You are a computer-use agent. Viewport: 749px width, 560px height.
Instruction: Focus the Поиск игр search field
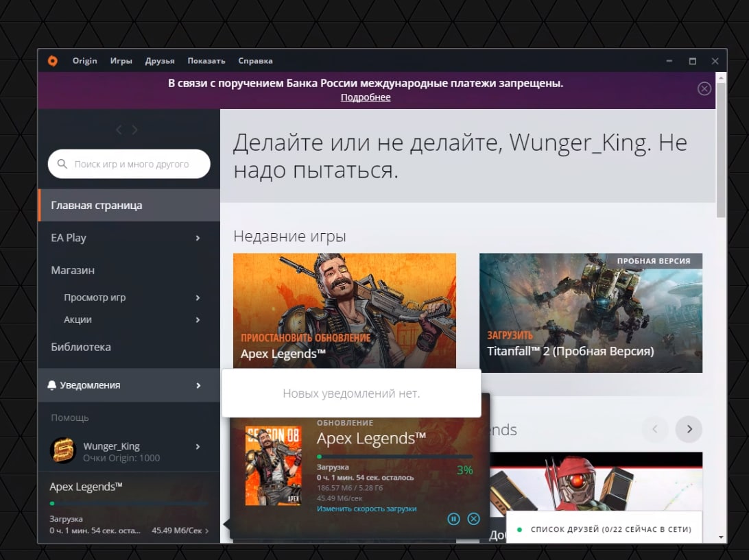pos(129,164)
